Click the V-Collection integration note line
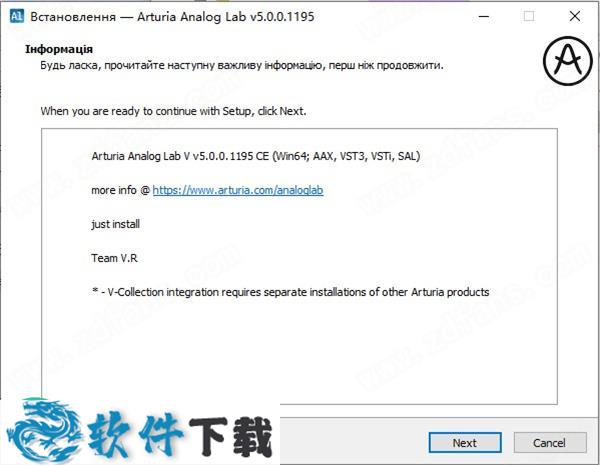Viewport: 600px width, 465px height. (291, 292)
